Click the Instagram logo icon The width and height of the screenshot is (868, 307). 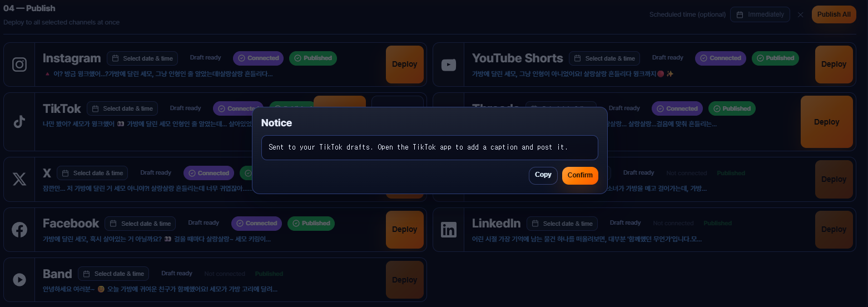pyautogui.click(x=19, y=65)
